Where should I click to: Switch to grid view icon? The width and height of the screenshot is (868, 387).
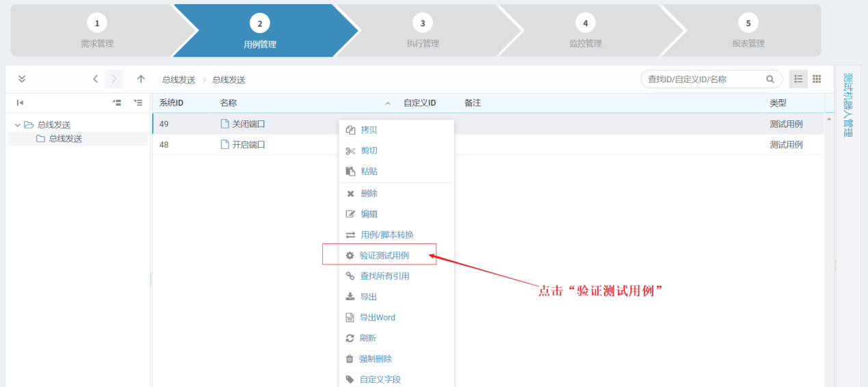click(x=817, y=79)
